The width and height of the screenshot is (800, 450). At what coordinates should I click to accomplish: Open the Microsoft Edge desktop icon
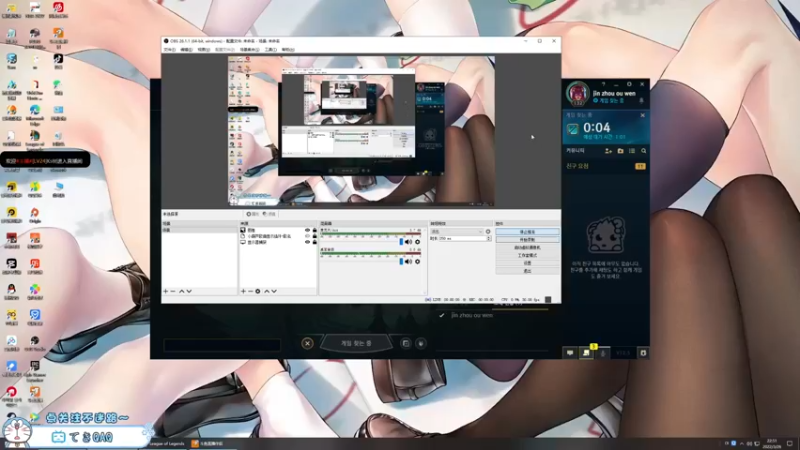click(35, 113)
